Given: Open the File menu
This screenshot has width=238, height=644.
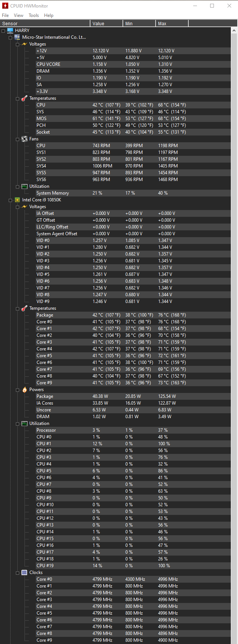Looking at the screenshot, I should coord(5,15).
